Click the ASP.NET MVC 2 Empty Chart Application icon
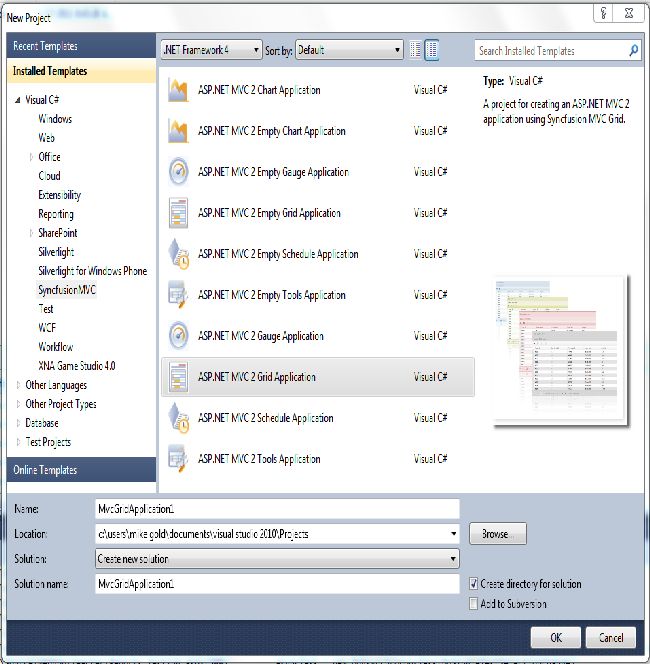The image size is (650, 664). (178, 131)
